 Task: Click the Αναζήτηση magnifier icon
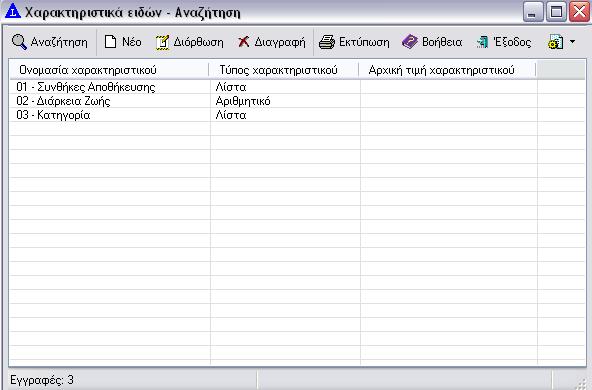(19, 42)
